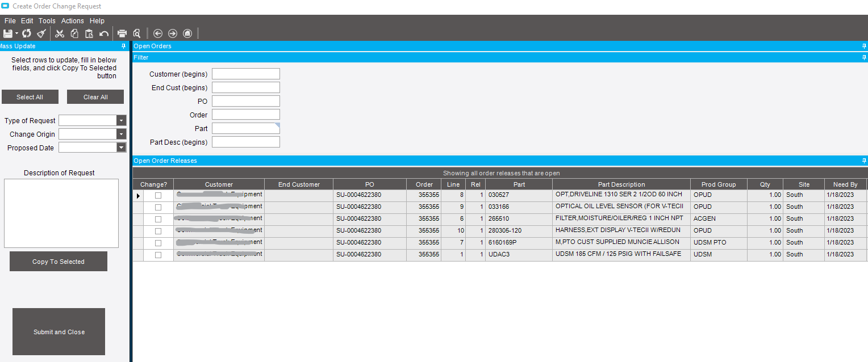Click the Line column header

453,184
